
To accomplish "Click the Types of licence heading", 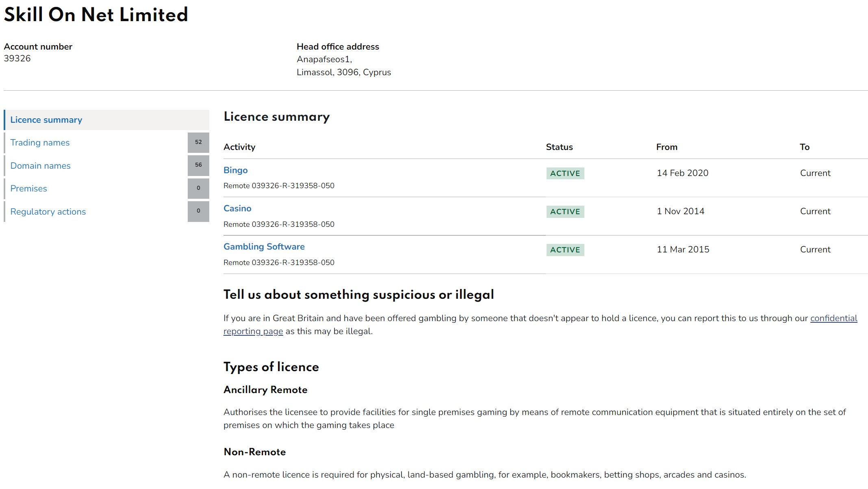I will coord(271,367).
